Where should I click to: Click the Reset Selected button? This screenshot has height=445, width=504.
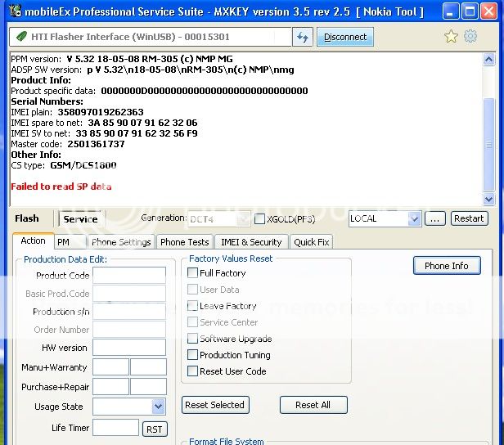pos(215,405)
